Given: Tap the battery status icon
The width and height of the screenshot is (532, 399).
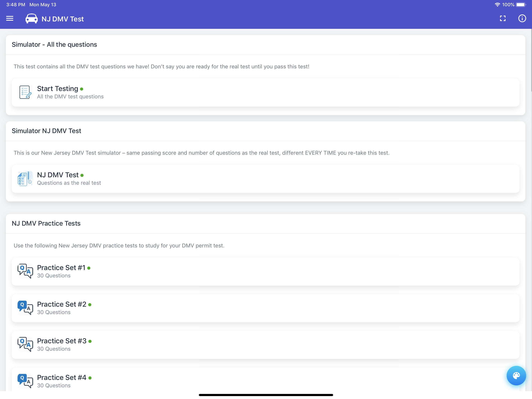Looking at the screenshot, I should pyautogui.click(x=521, y=4).
